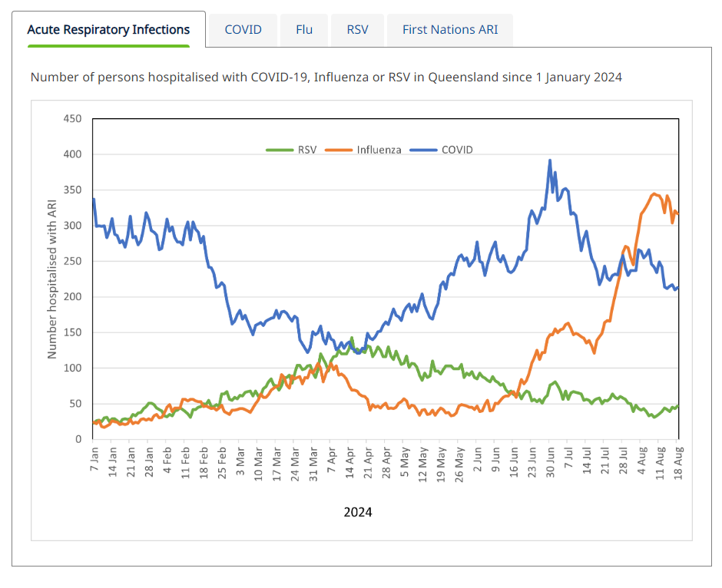
Task: Open the First Nations ARI tab
Action: coord(449,30)
